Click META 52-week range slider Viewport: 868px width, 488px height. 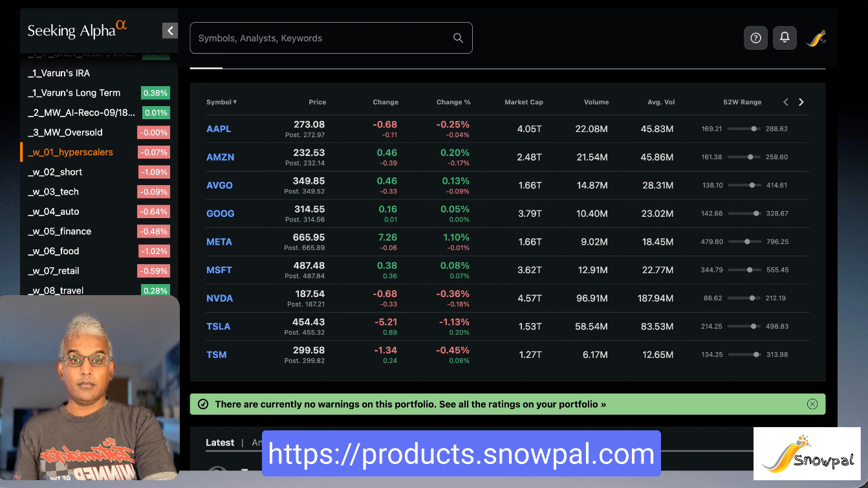[744, 242]
